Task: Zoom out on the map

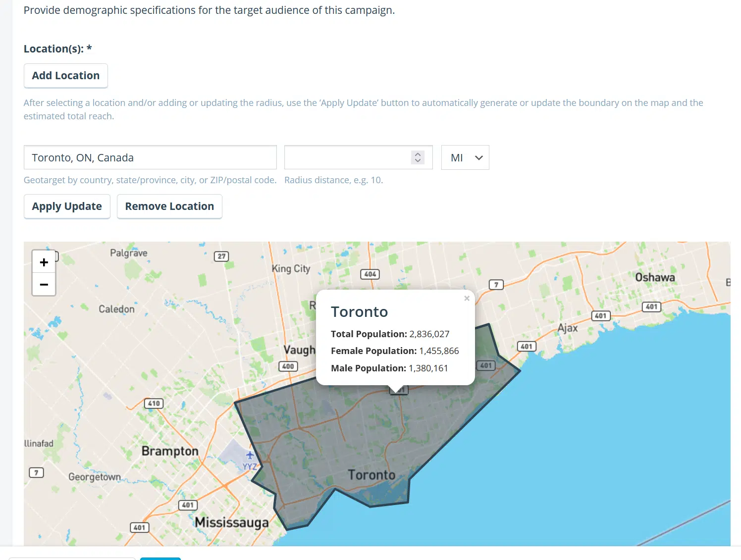Action: (44, 285)
